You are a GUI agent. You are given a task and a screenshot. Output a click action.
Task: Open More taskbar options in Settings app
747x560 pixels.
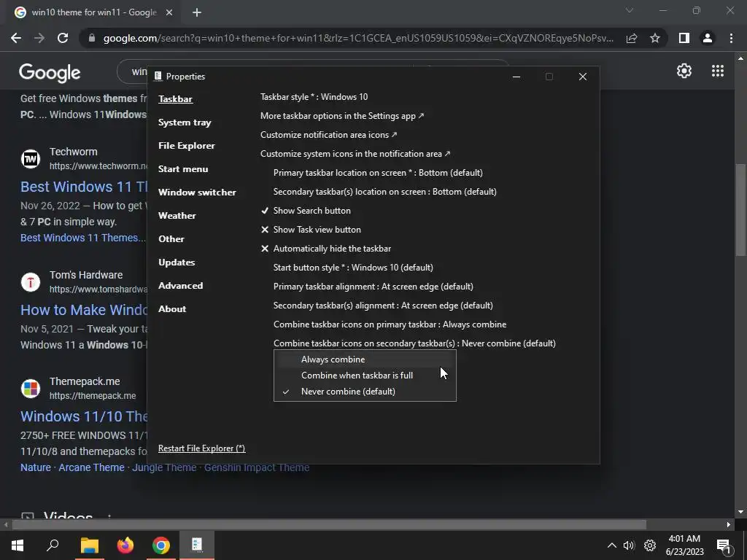point(341,116)
